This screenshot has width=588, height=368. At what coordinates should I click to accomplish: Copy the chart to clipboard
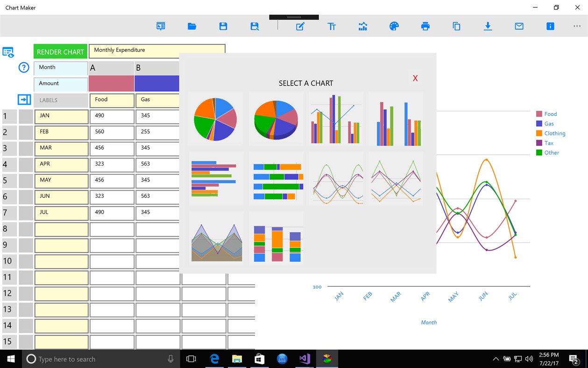[x=456, y=26]
